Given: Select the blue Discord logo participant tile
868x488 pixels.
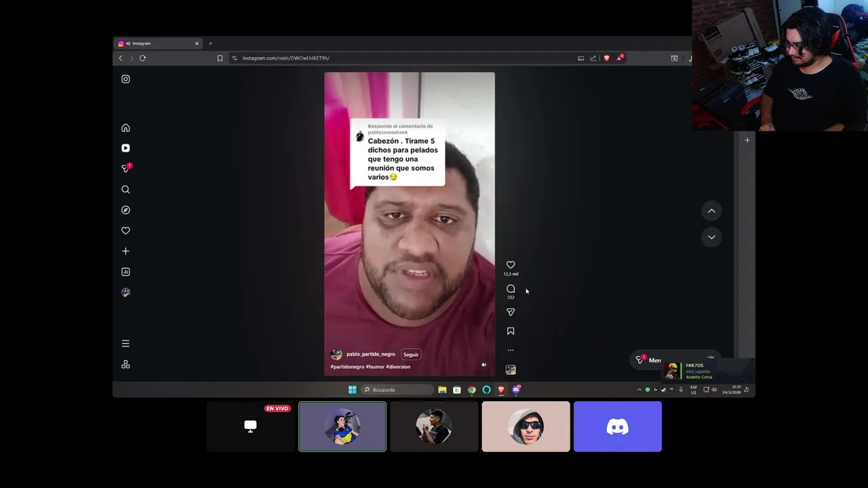Looking at the screenshot, I should pyautogui.click(x=617, y=426).
